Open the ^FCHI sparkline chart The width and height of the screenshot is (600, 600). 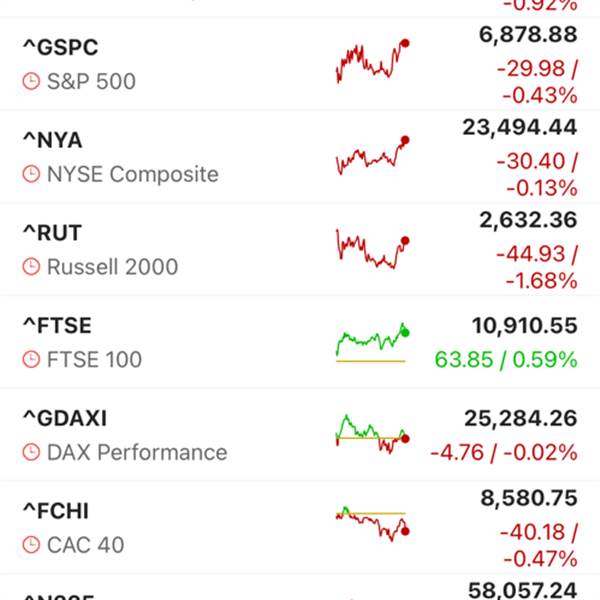click(372, 524)
